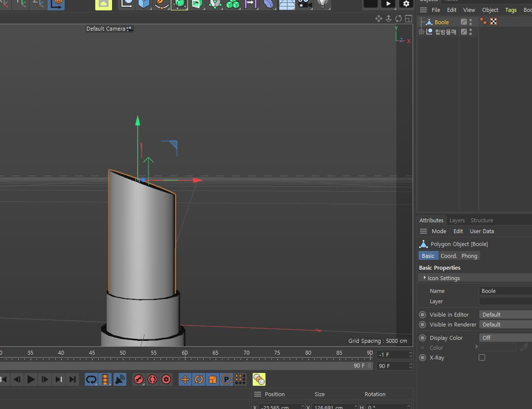This screenshot has height=409, width=532.
Task: Open the Floor environment grid icon
Action: point(287,4)
